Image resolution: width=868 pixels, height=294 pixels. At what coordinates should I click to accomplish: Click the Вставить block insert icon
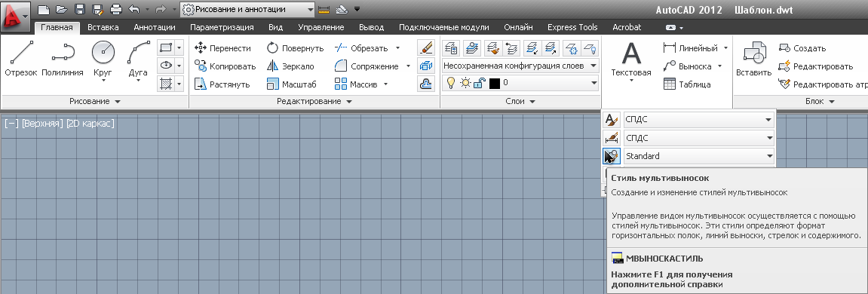pos(753,60)
